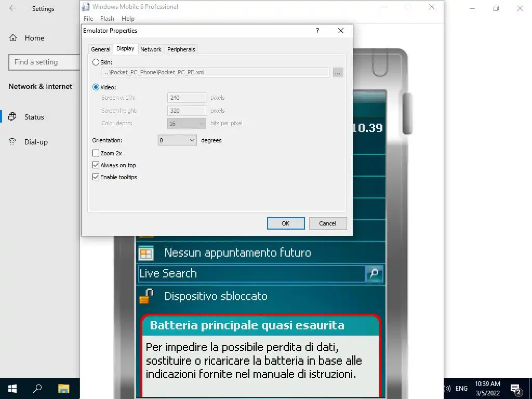532x399 pixels.
Task: Uncheck the Always on top checkbox
Action: (96, 165)
